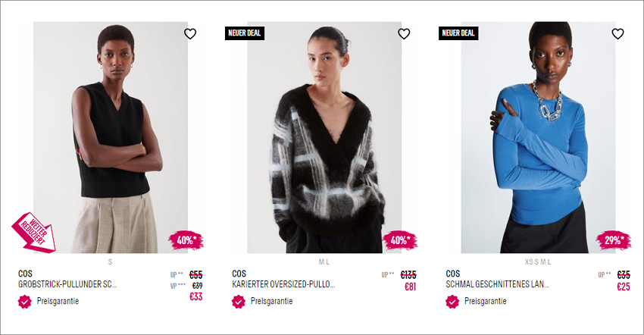This screenshot has width=644, height=335.
Task: Open the Grobstrick-Pullunder product link
Action: click(67, 284)
